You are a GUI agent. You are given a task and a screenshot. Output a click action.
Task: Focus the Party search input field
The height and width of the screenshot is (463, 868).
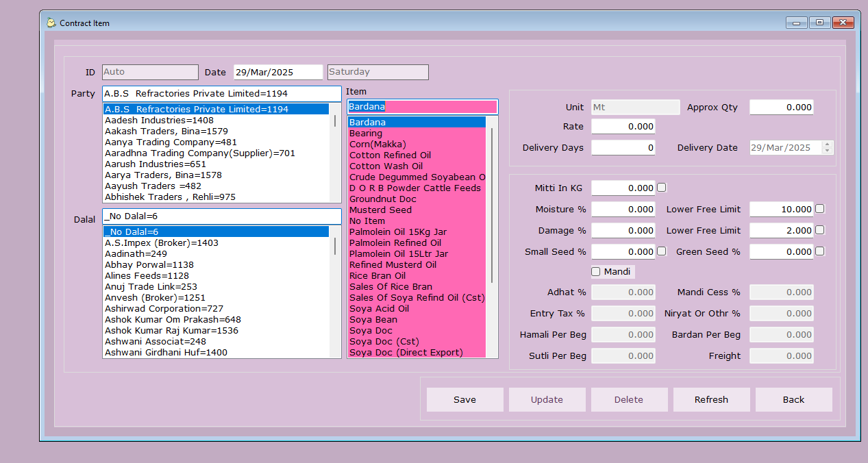point(222,93)
